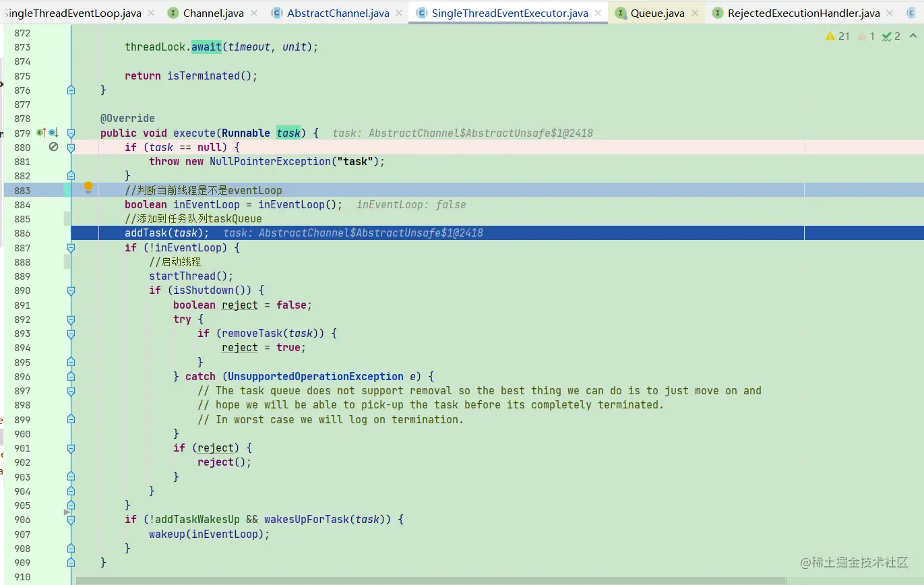Click the inline hint inEventLoop: false
The height and width of the screenshot is (585, 924).
click(411, 205)
